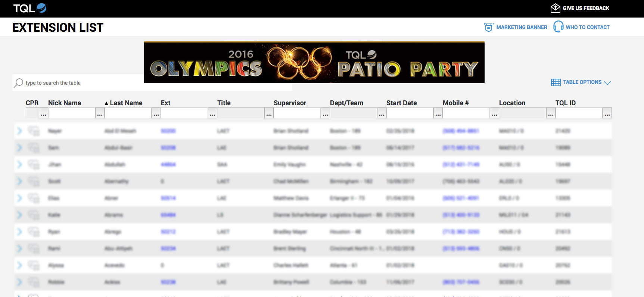Sort by the Location column header
Viewport: 644px width, 297px height.
[x=512, y=103]
